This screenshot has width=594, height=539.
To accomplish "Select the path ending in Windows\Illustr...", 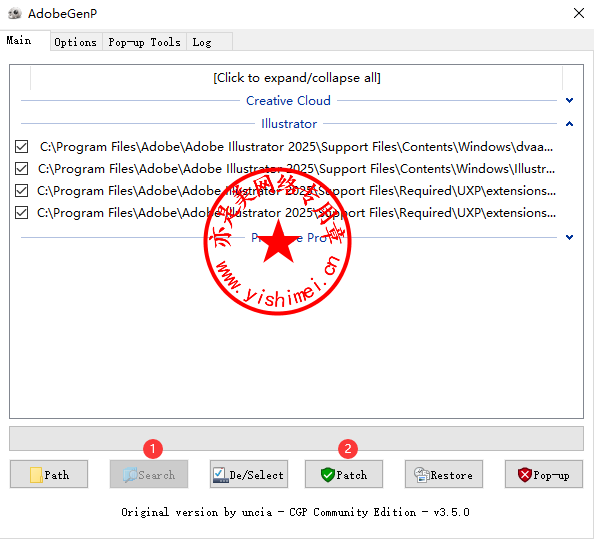I will point(296,169).
